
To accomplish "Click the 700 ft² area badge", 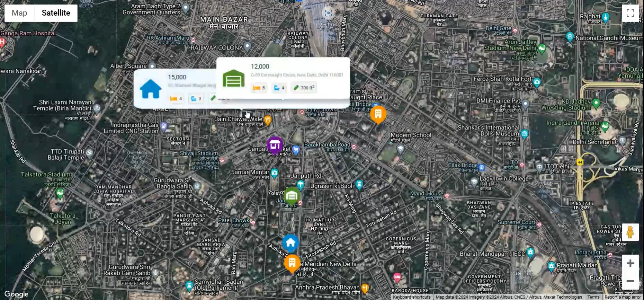I will tap(304, 88).
